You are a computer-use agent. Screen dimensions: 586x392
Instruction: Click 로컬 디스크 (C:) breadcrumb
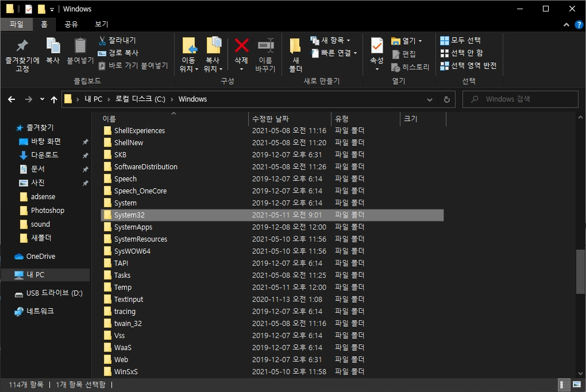[x=140, y=99]
